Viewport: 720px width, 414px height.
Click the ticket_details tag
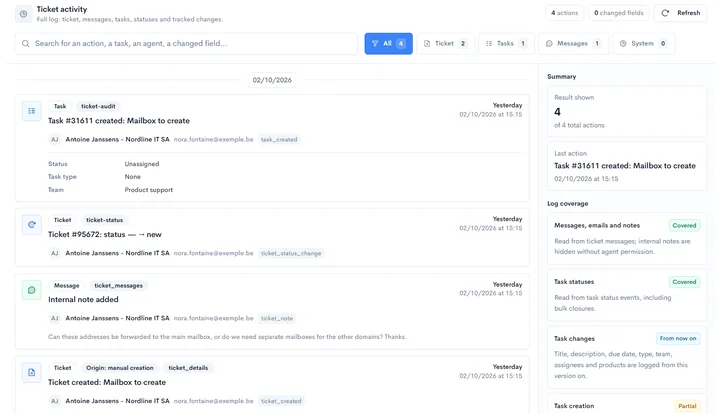[188, 368]
